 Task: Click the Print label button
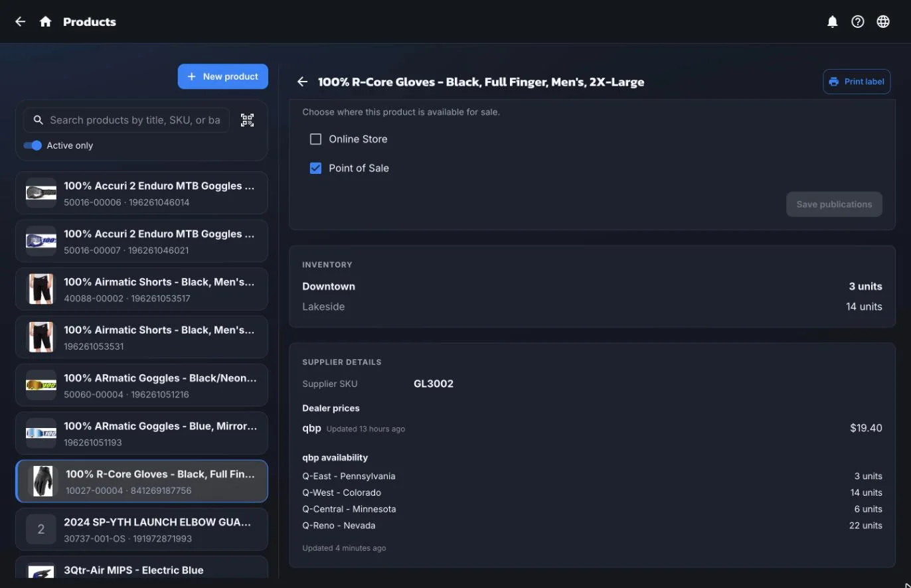point(857,82)
